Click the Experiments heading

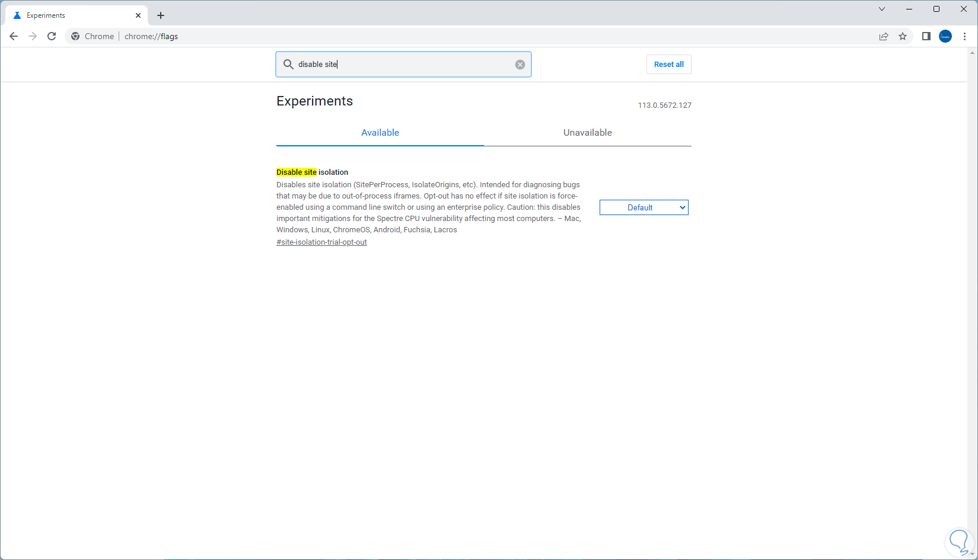314,101
